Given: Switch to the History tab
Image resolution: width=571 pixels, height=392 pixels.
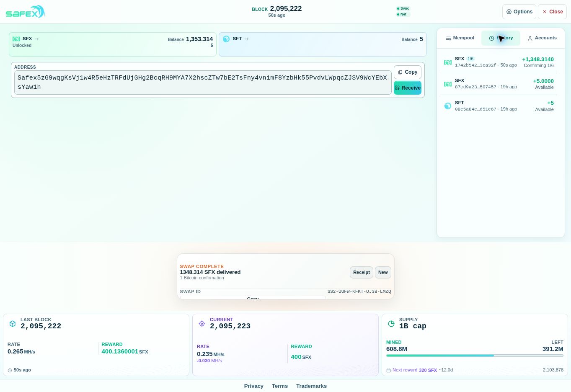Looking at the screenshot, I should click(501, 38).
